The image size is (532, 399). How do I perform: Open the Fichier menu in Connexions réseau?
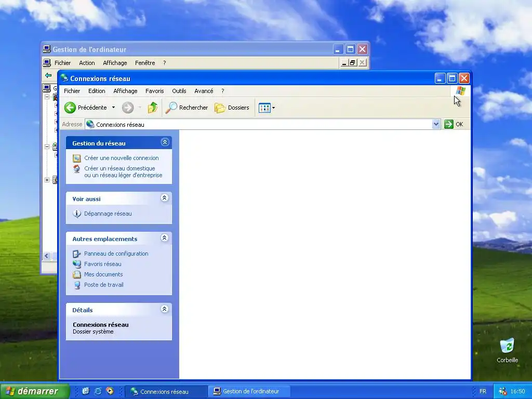pyautogui.click(x=72, y=91)
